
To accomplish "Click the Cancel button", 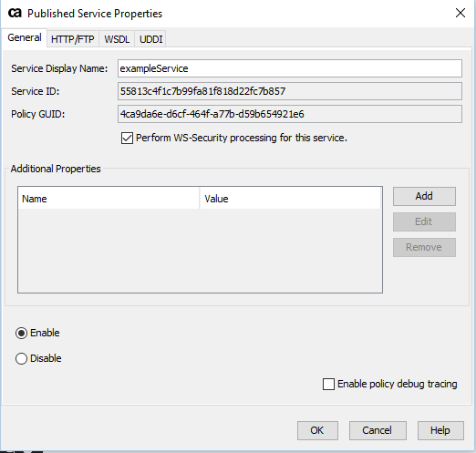I will click(x=378, y=430).
